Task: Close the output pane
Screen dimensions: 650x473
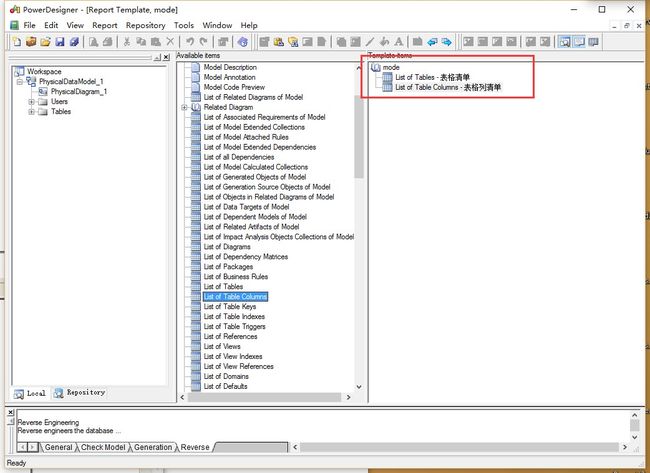Action: tap(11, 412)
